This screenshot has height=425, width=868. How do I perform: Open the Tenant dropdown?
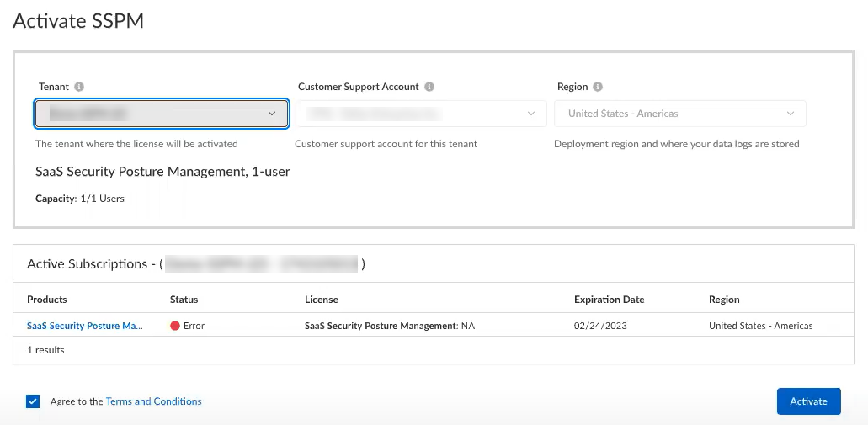point(162,114)
